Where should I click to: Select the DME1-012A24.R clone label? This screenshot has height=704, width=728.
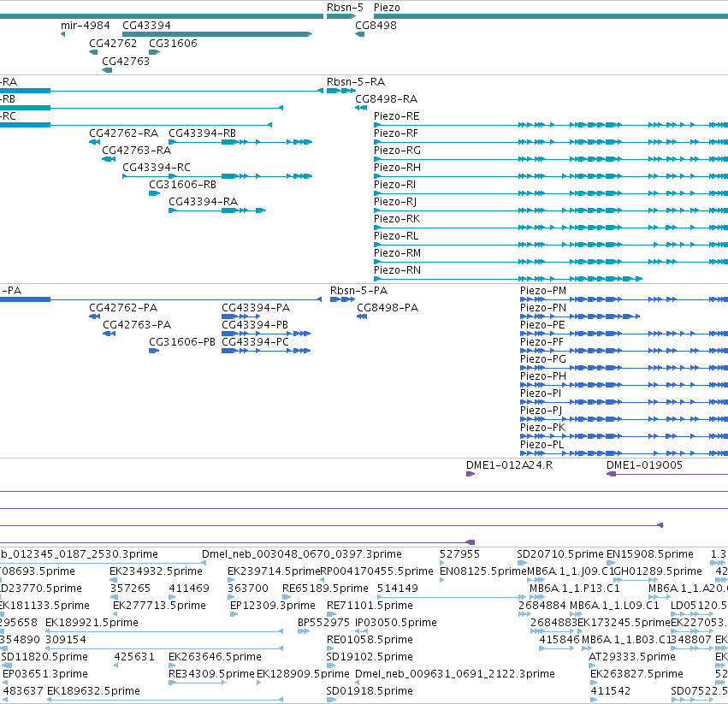(x=509, y=465)
